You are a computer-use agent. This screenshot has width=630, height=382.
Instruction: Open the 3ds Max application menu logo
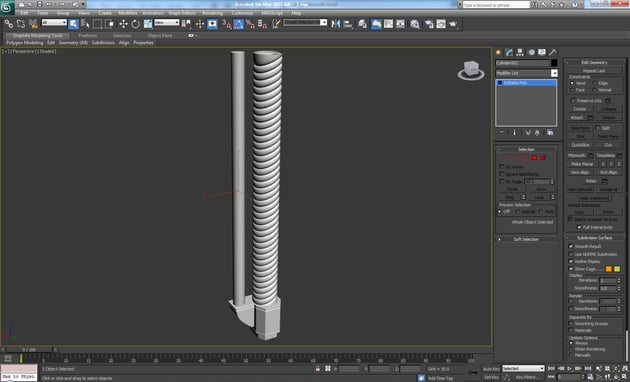[x=7, y=7]
